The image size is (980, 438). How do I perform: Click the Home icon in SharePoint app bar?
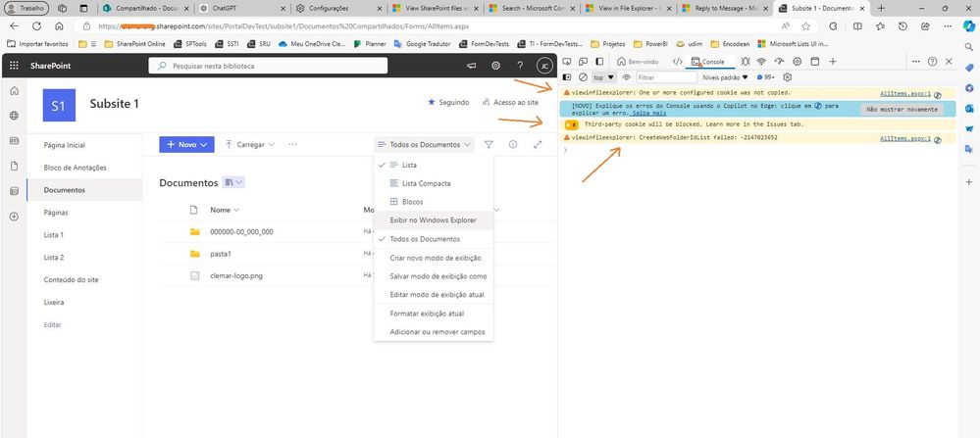point(14,90)
